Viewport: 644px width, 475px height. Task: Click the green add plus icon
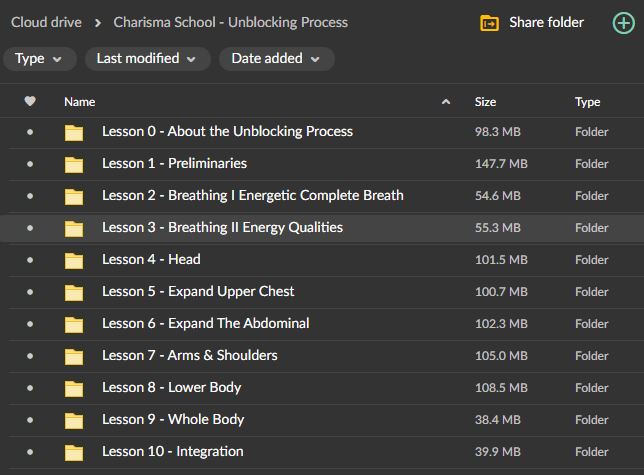click(622, 23)
